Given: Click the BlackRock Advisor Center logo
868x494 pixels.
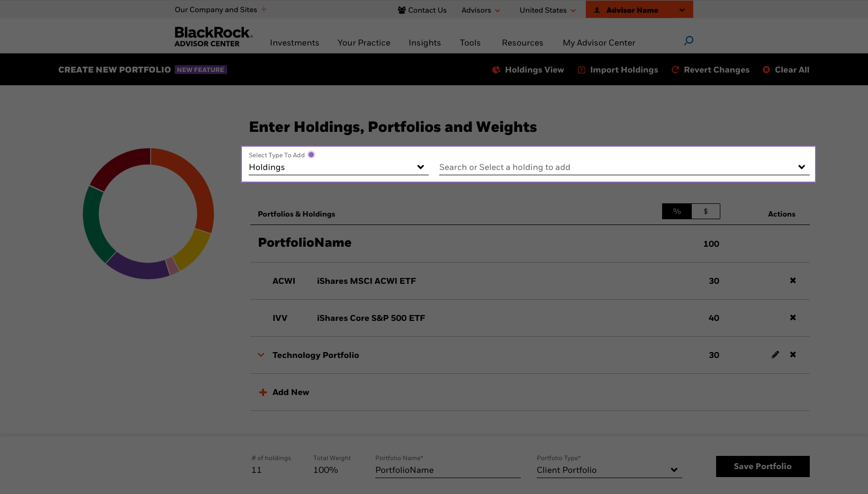Looking at the screenshot, I should pos(214,37).
